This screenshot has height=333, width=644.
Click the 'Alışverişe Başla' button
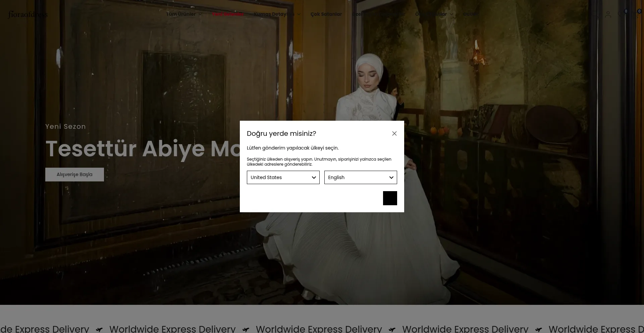click(74, 174)
